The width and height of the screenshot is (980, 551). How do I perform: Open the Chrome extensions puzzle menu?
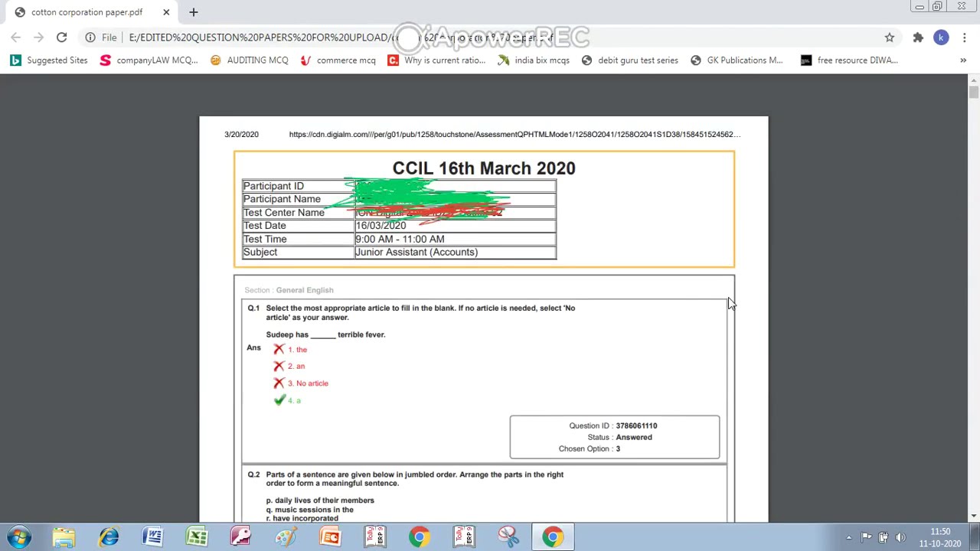[x=918, y=37]
